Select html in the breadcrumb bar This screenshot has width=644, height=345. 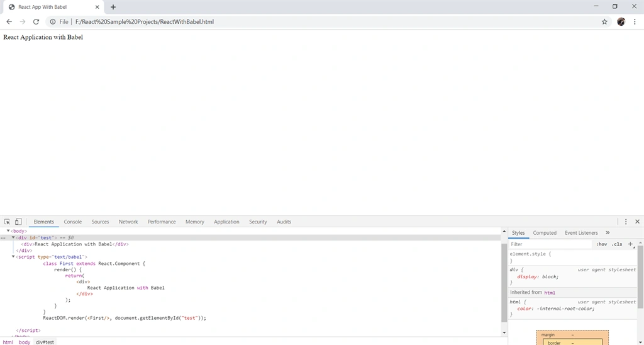8,342
